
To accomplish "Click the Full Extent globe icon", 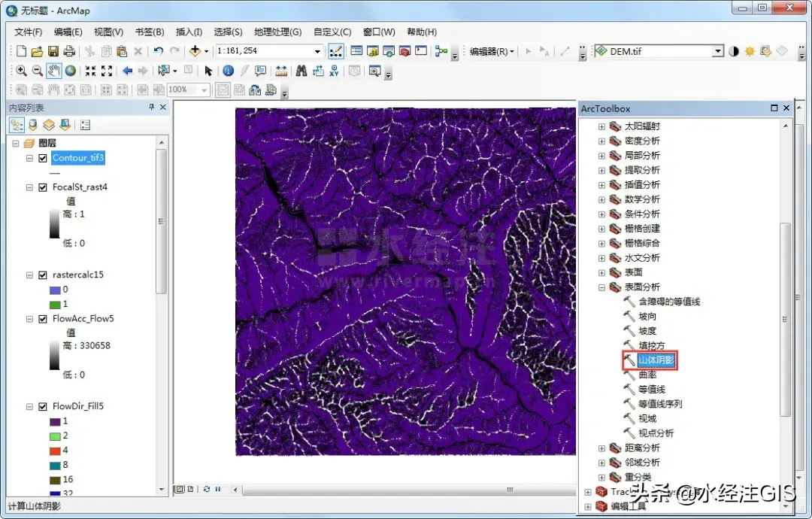I will pyautogui.click(x=70, y=71).
